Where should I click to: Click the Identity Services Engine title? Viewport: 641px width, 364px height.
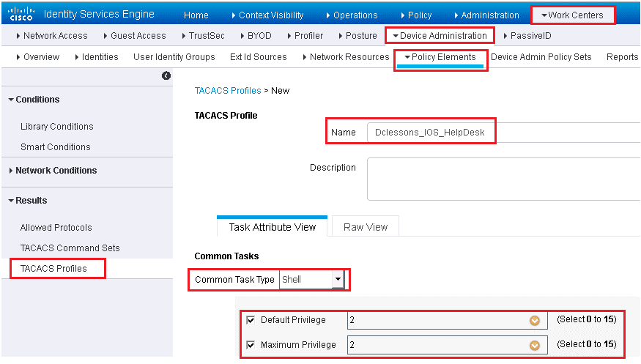coord(99,14)
